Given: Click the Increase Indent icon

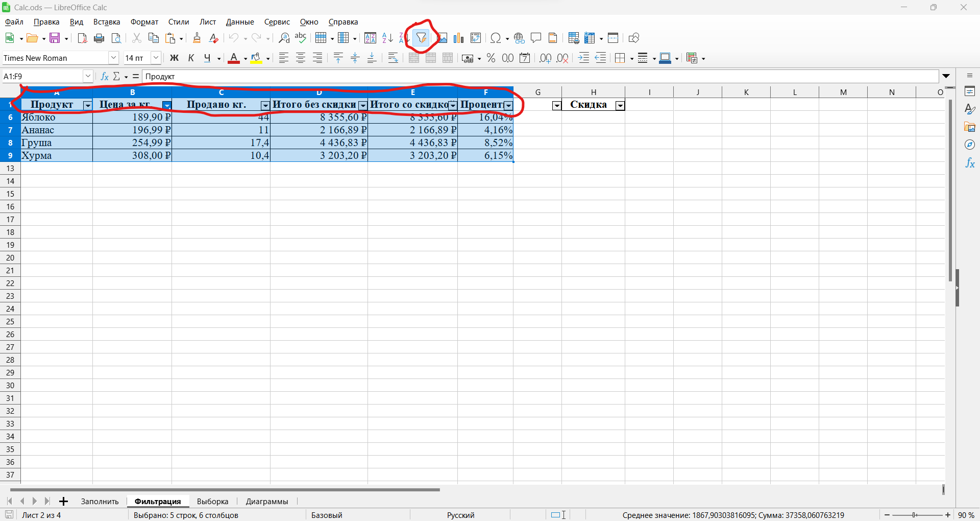Looking at the screenshot, I should tap(583, 58).
